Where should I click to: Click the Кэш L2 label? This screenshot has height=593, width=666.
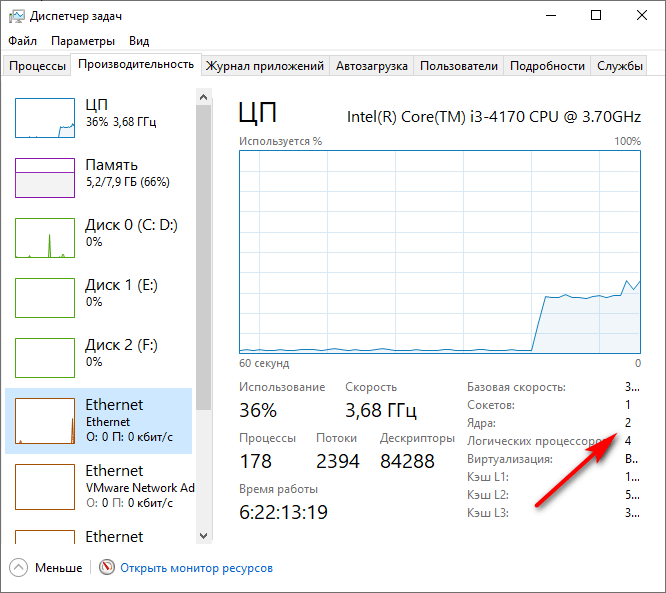(x=488, y=495)
